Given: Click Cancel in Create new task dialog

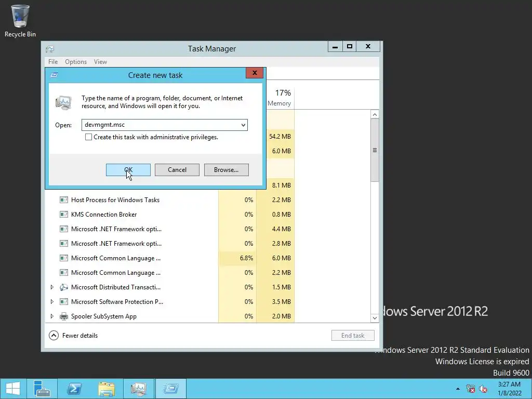Looking at the screenshot, I should click(x=177, y=170).
